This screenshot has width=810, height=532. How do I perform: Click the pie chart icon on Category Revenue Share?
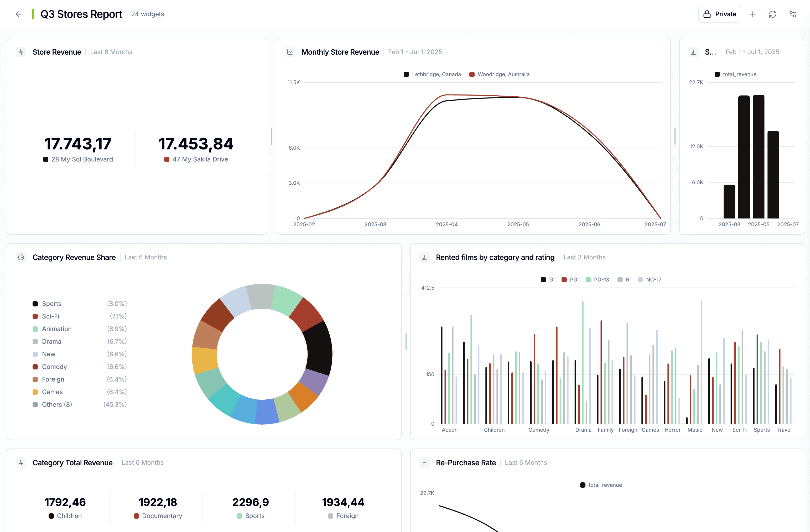click(x=21, y=258)
